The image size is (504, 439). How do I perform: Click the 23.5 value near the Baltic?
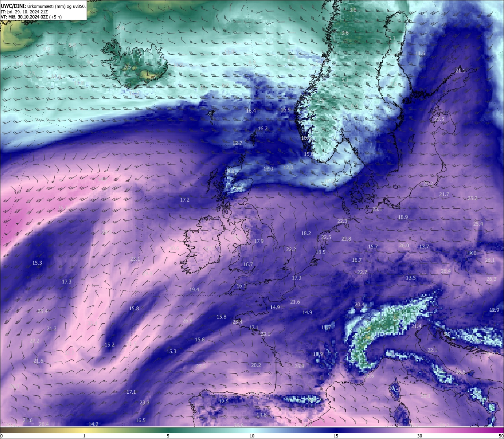click(x=439, y=119)
